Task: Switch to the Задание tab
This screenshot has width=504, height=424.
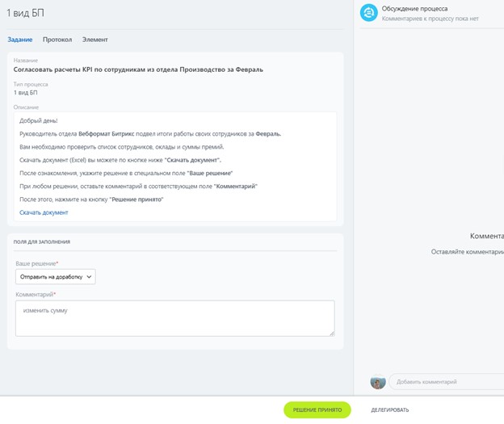Action: click(20, 40)
